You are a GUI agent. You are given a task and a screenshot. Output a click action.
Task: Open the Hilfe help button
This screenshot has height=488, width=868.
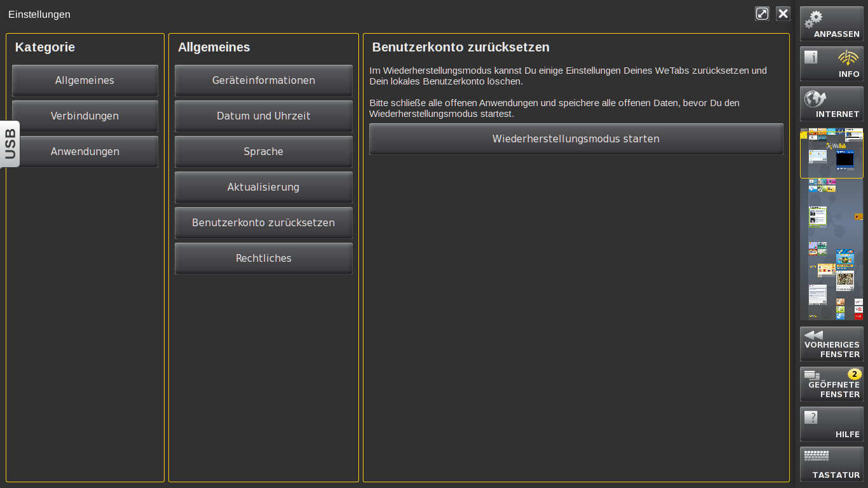pyautogui.click(x=831, y=424)
